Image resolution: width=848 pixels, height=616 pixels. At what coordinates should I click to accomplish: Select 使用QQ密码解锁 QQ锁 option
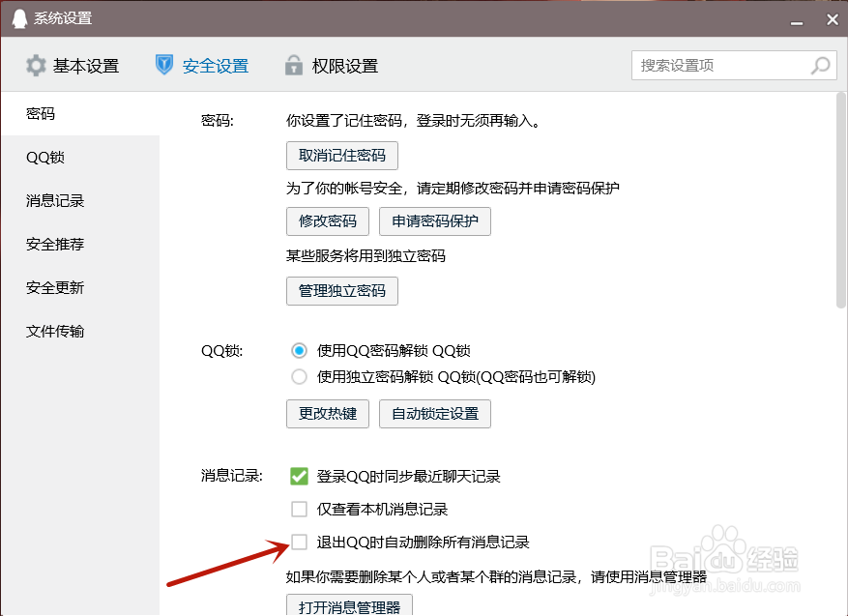(x=300, y=351)
